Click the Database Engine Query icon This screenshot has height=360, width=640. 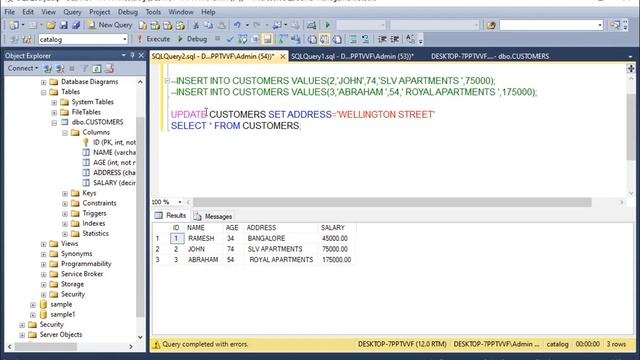pyautogui.click(x=143, y=25)
